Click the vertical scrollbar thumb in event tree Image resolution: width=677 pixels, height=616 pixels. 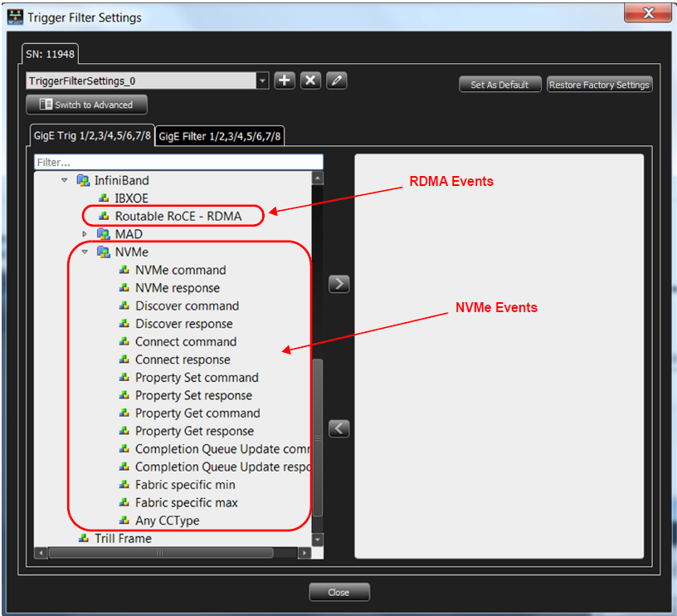(318, 438)
